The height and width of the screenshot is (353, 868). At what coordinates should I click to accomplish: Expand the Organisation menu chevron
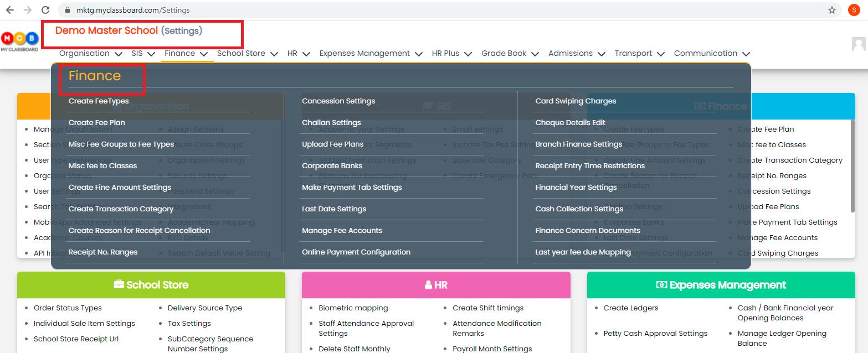coord(118,54)
